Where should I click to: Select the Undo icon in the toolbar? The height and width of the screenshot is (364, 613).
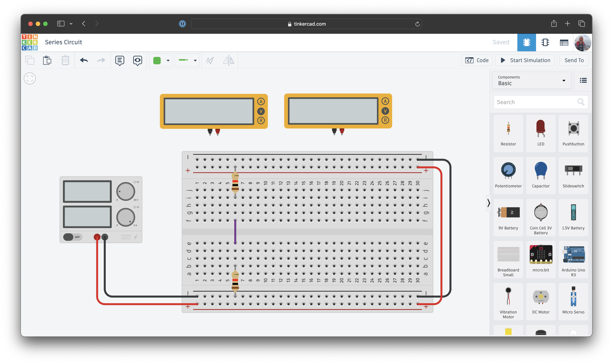click(x=84, y=60)
